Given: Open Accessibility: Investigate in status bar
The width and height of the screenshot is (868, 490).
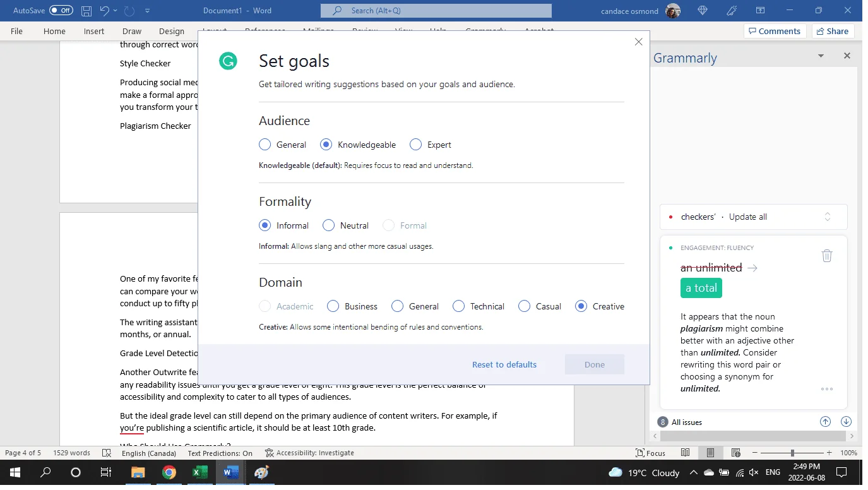Looking at the screenshot, I should (309, 453).
